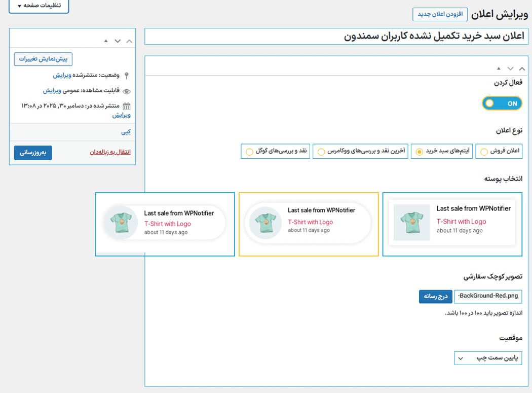Image resolution: width=532 pixels, height=393 pixels.
Task: Click the پیش‌نمایش تغییرات preview changes button
Action: [43, 59]
